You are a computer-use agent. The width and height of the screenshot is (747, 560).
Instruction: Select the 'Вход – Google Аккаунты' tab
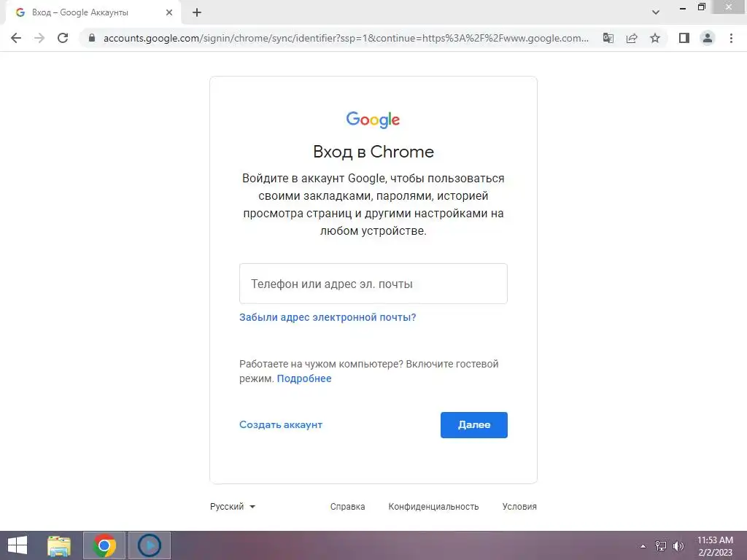coord(93,12)
